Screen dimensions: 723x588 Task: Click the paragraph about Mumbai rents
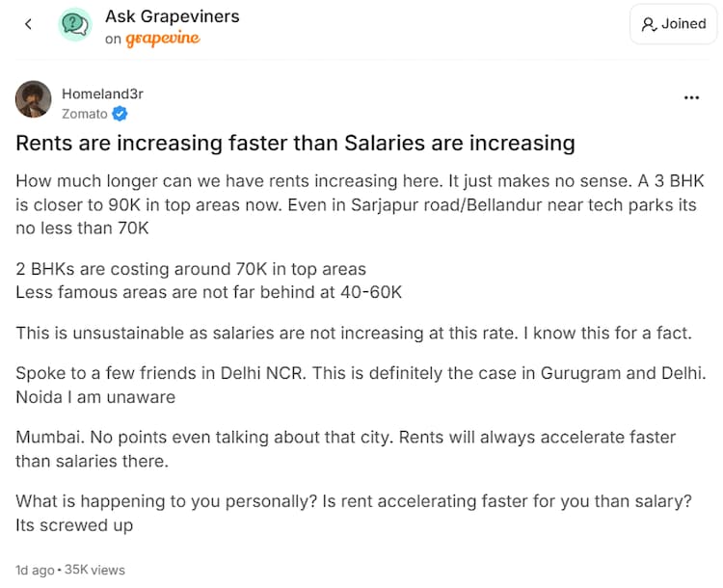click(345, 449)
